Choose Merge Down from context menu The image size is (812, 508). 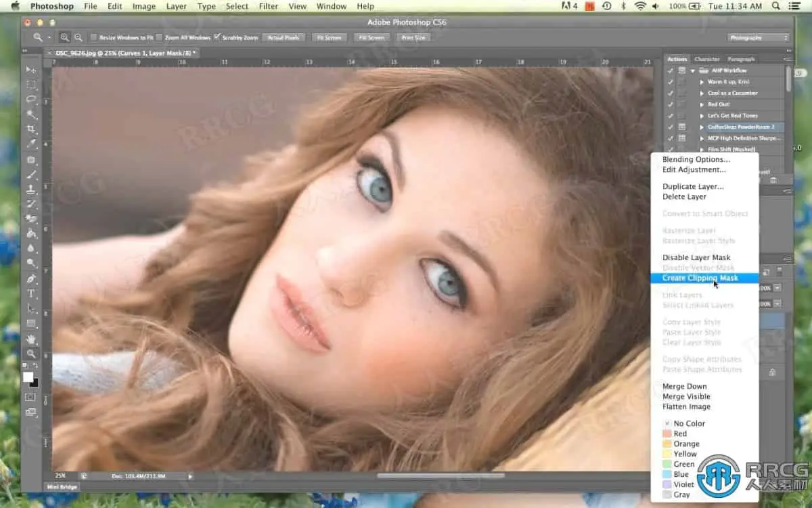pyautogui.click(x=685, y=386)
